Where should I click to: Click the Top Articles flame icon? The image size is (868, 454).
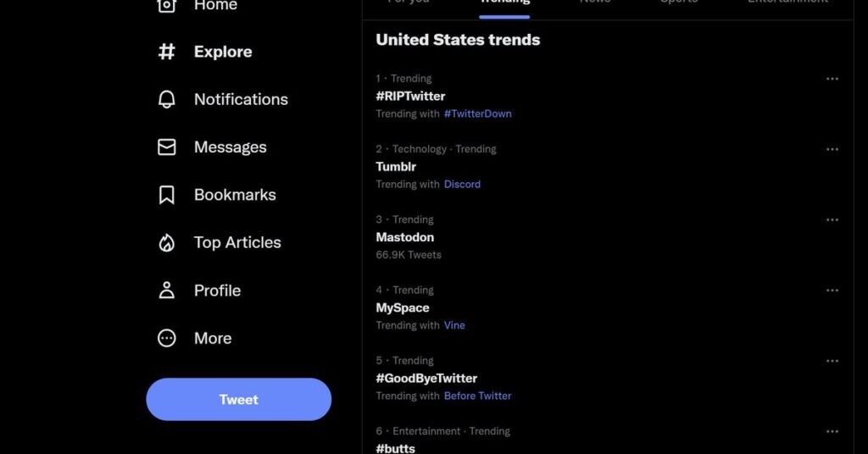pyautogui.click(x=167, y=243)
